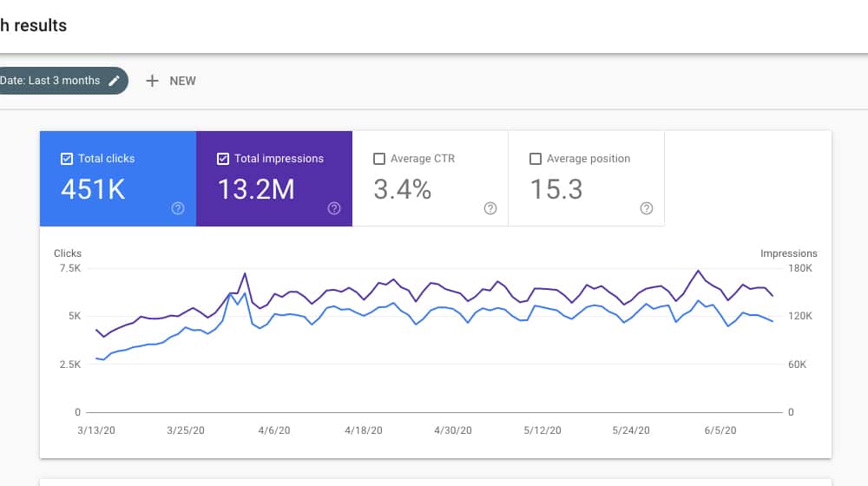Click the Impressions axis label on chart
This screenshot has width=868, height=486.
click(788, 253)
